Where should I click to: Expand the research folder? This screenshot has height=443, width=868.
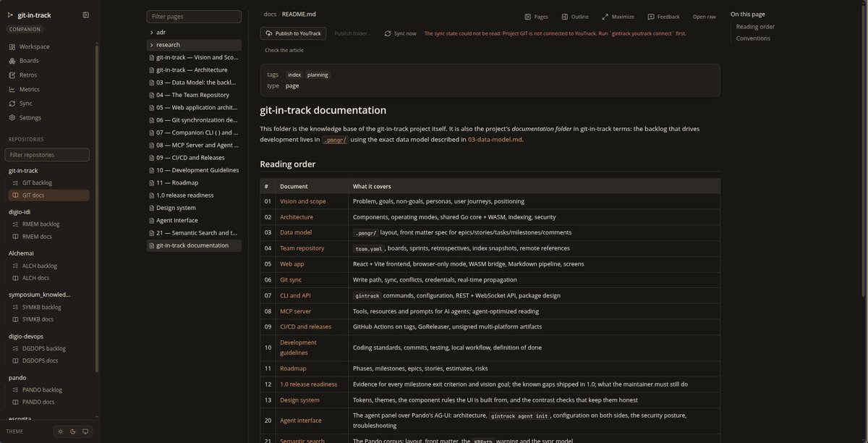pos(194,45)
